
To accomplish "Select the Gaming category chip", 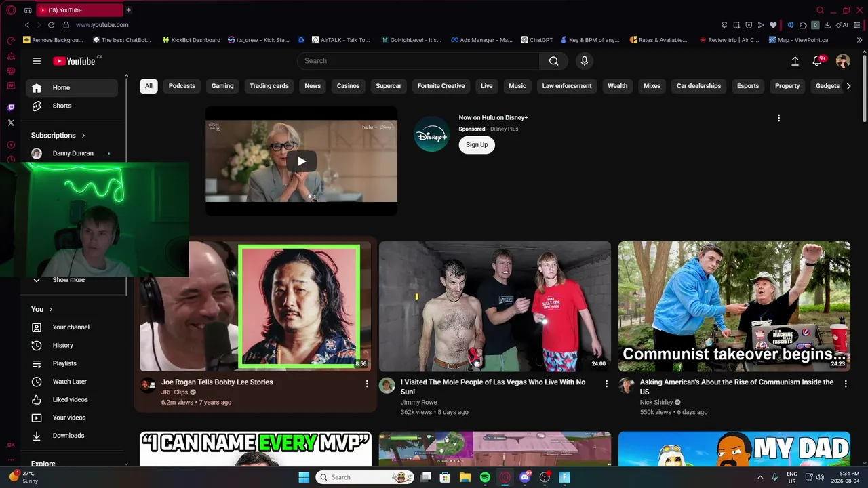I will tap(222, 86).
